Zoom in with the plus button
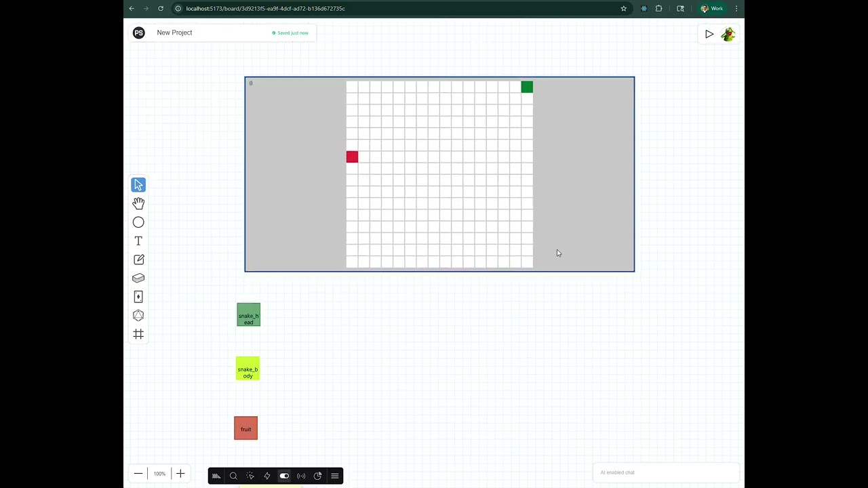 (180, 474)
